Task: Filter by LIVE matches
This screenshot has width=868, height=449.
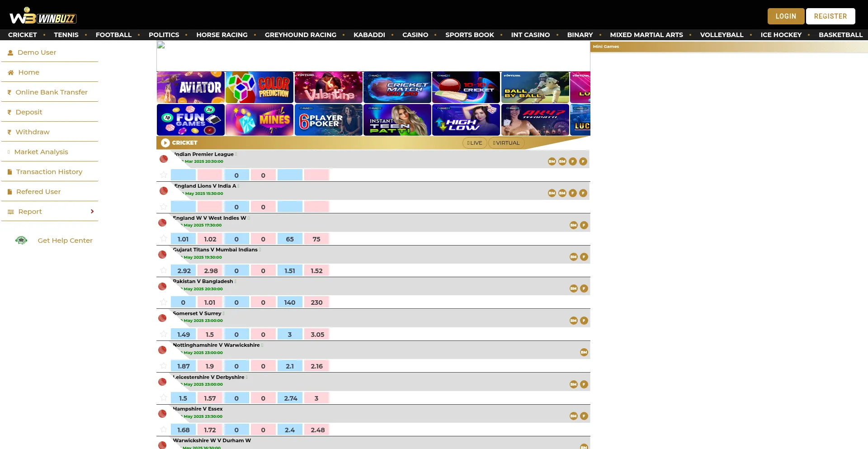Action: [x=475, y=143]
